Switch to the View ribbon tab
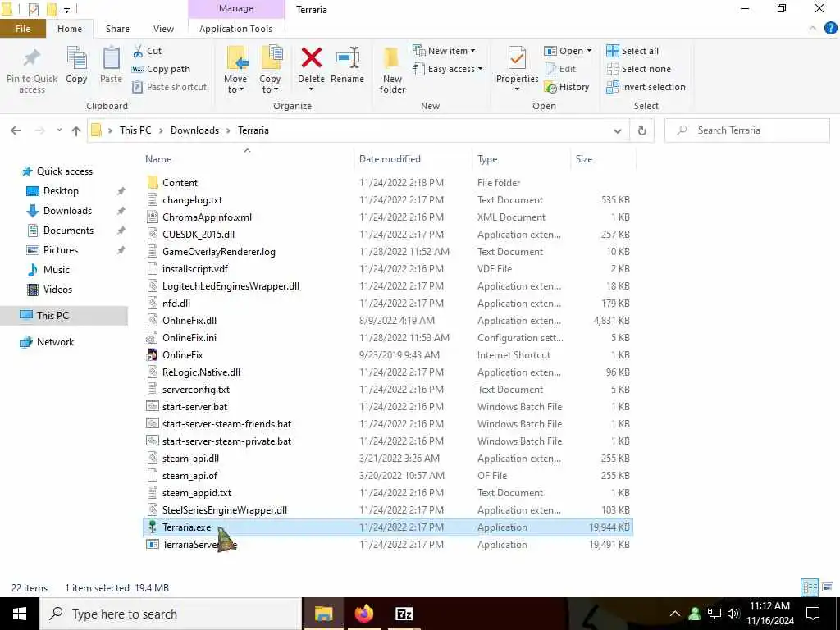Screen dimensions: 840x630 pos(163,29)
